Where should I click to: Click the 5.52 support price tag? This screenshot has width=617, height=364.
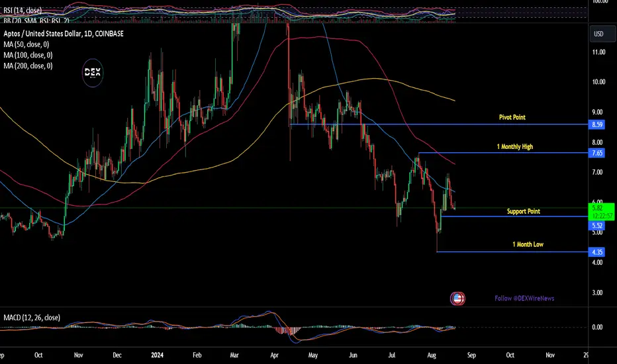[596, 226]
